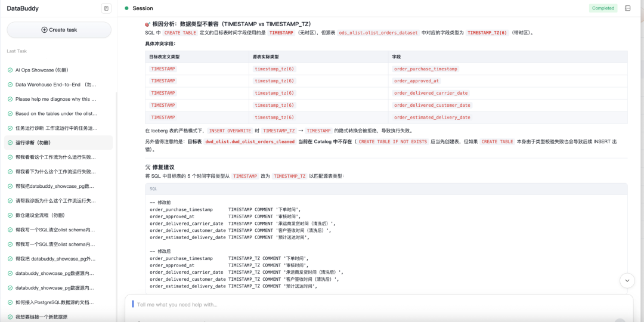Collapse sidebar using icon beside DataBuddy title
The image size is (644, 322).
point(106,8)
